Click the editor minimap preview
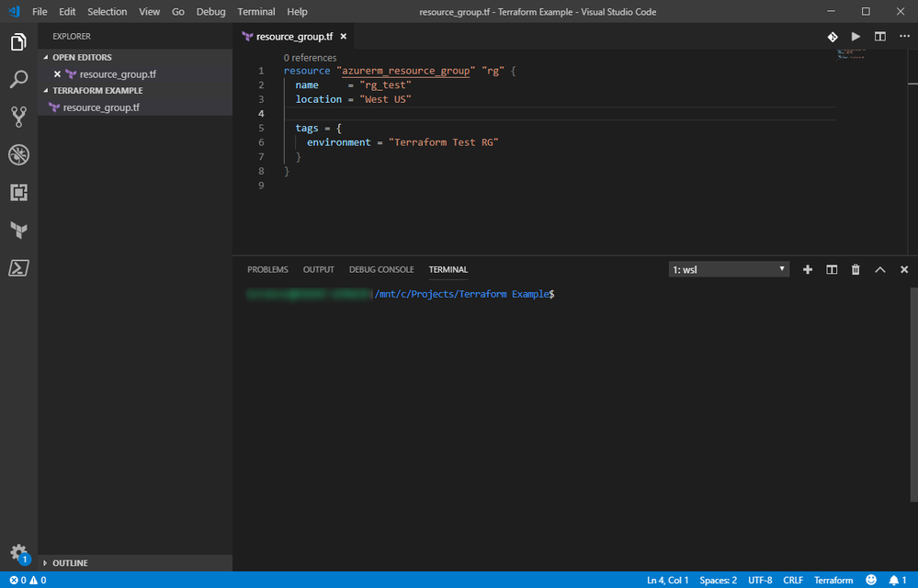 pyautogui.click(x=852, y=53)
